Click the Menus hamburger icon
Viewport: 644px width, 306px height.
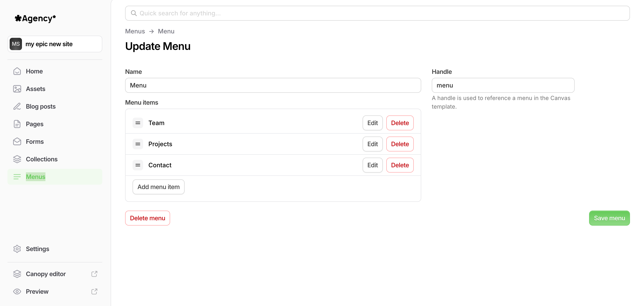tap(17, 177)
